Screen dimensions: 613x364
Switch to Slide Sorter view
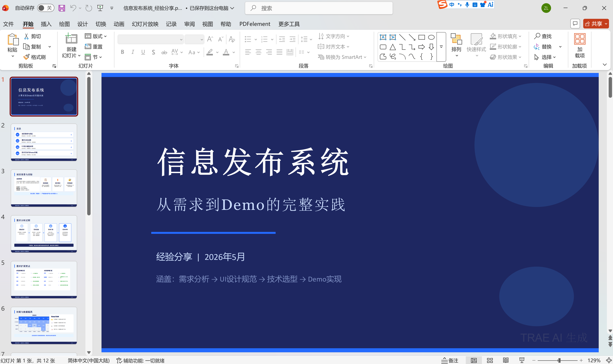pos(490,360)
